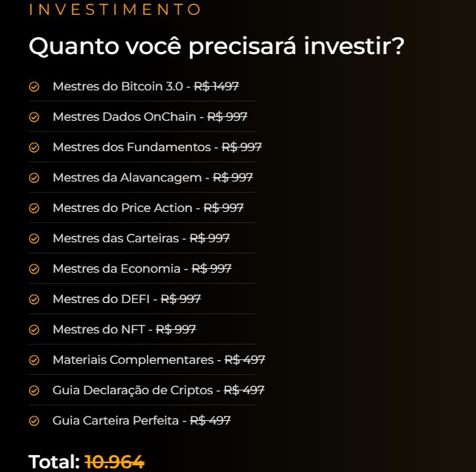476x472 pixels.
Task: Click the heading Quanto você precisará investir?
Action: pos(216,46)
